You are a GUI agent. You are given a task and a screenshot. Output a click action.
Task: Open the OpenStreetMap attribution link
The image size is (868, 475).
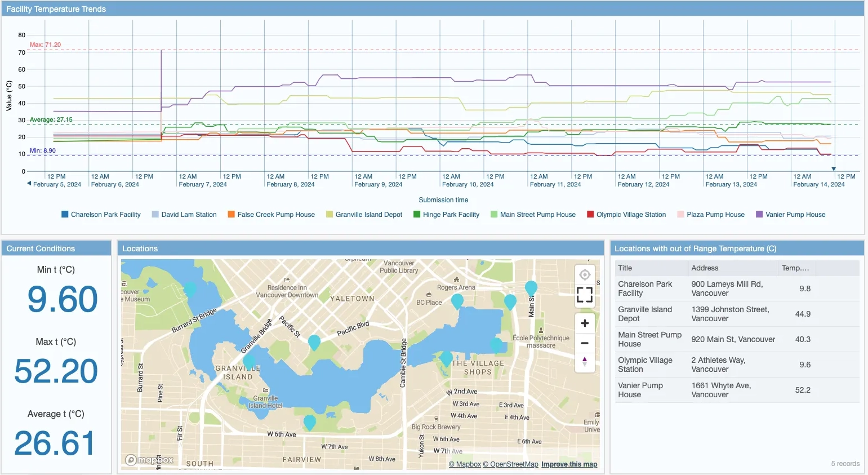(510, 464)
